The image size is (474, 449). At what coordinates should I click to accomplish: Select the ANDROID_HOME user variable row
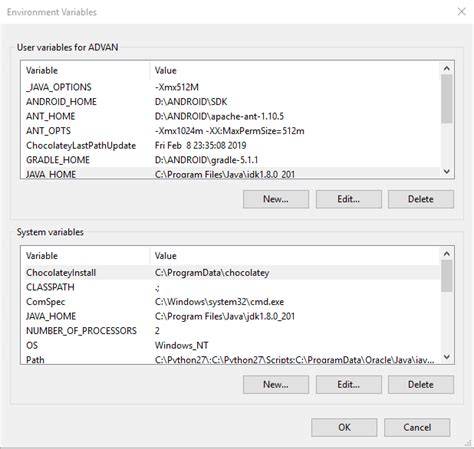tap(231, 102)
